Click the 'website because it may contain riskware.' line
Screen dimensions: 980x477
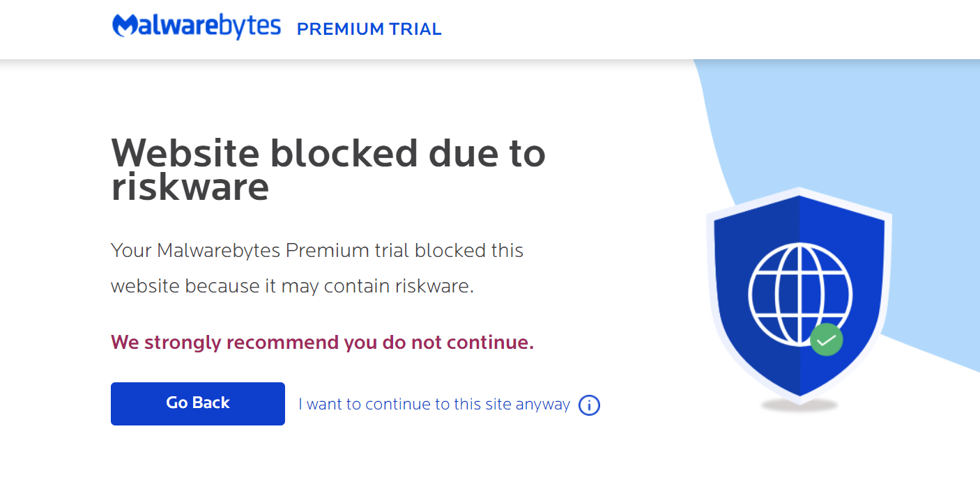point(293,286)
